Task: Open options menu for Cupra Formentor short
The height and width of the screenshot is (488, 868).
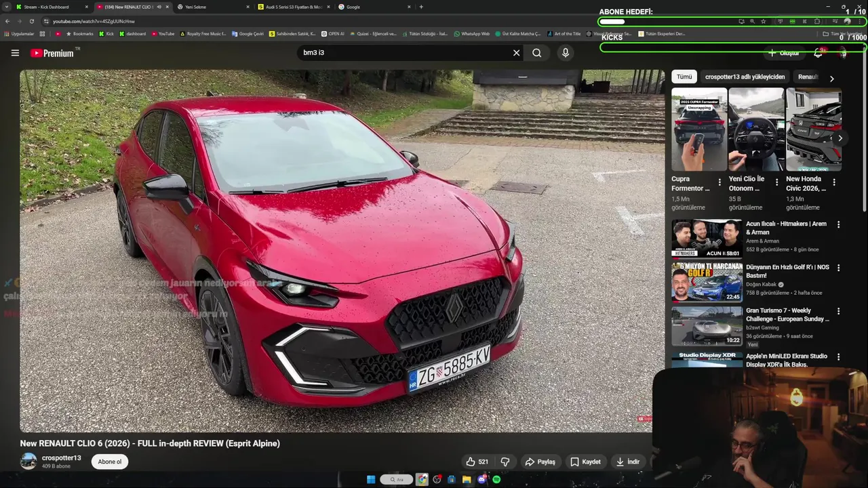Action: (719, 182)
